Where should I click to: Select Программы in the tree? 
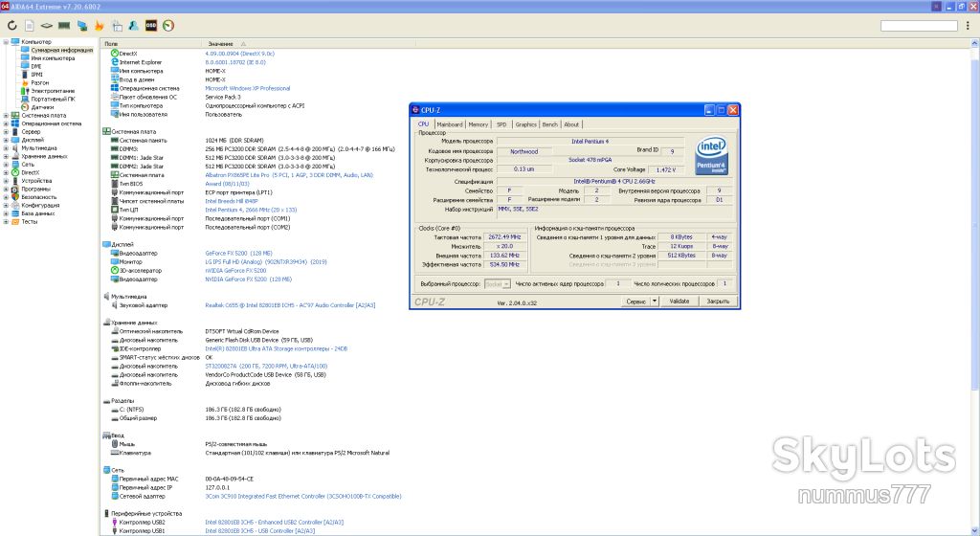35,189
